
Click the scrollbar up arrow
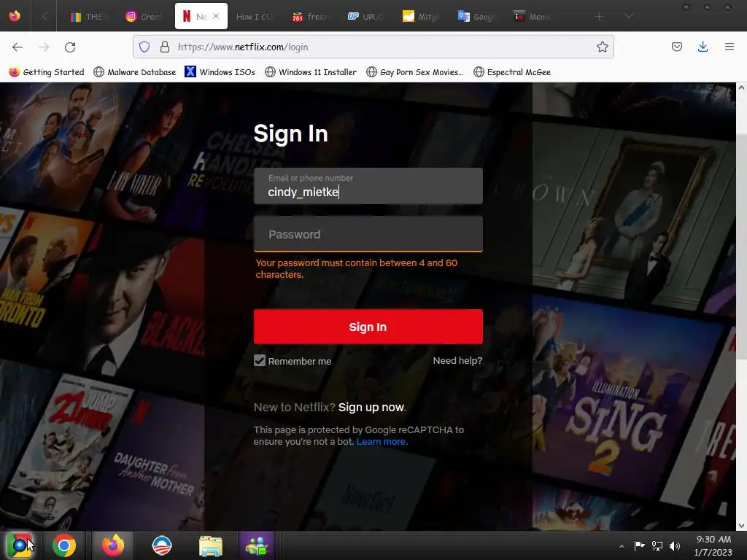click(x=741, y=87)
